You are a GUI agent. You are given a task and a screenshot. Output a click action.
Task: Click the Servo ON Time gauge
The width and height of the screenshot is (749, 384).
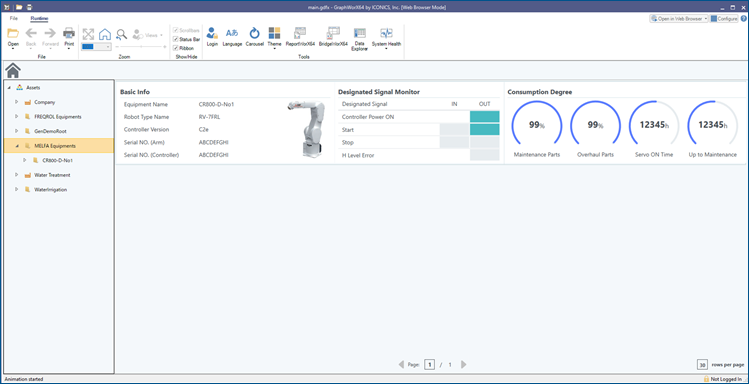coord(654,125)
